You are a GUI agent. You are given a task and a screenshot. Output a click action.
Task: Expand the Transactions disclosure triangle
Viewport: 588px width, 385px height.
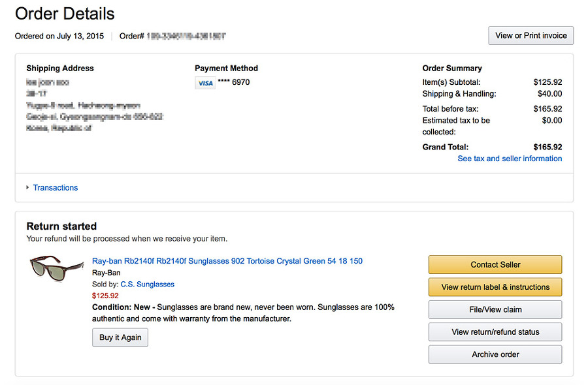pos(27,188)
